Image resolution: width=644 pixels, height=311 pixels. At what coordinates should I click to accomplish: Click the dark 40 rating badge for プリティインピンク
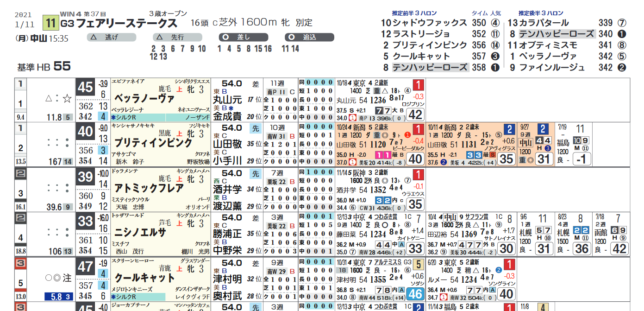(x=86, y=132)
